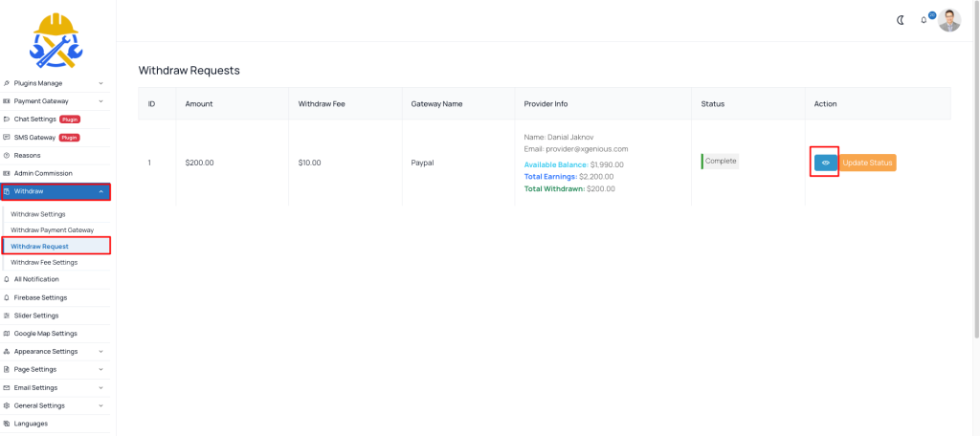Click Plugins Manage icon in sidebar
The width and height of the screenshot is (980, 436).
pos(7,83)
